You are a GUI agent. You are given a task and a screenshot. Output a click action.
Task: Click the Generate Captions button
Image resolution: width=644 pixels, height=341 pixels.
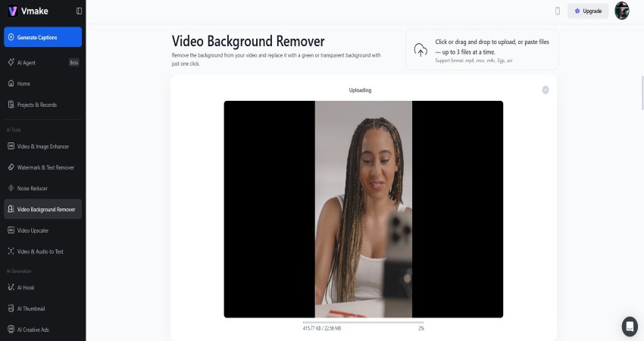(x=42, y=37)
